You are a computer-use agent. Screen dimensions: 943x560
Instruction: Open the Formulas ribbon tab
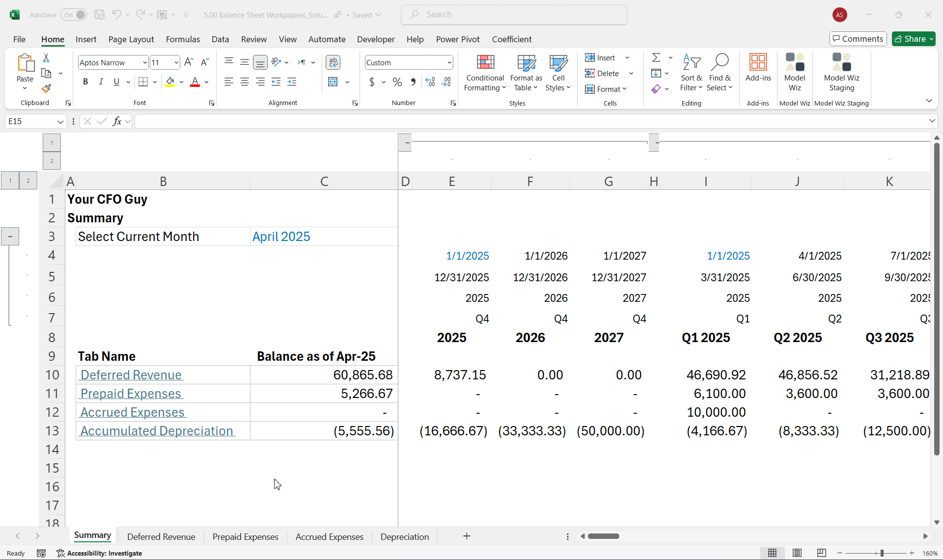[183, 39]
